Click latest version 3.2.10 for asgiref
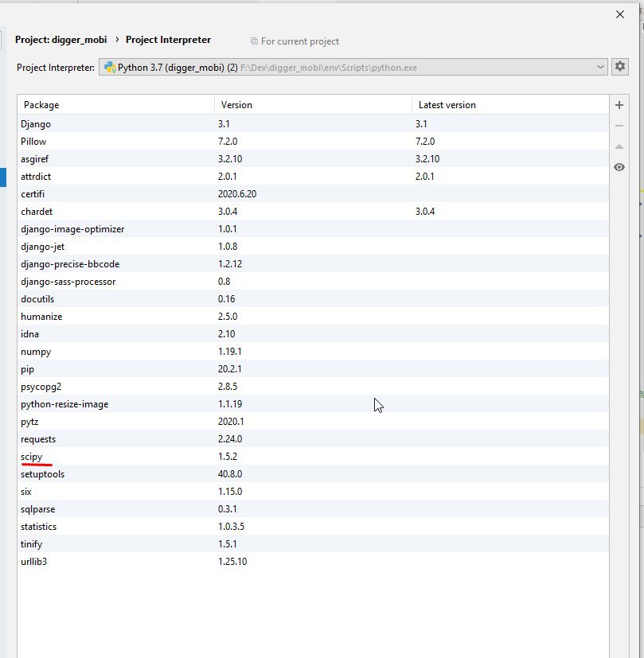644x658 pixels. (x=427, y=159)
